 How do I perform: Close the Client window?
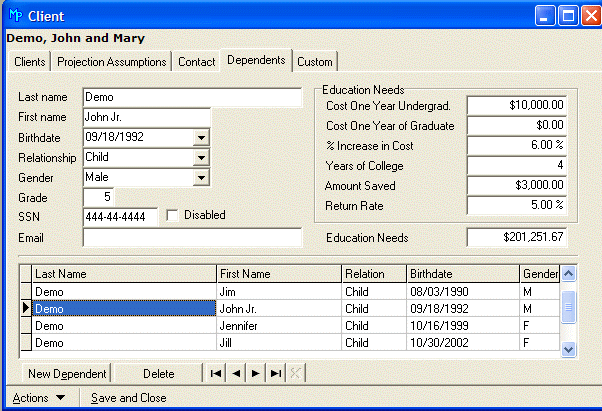[x=591, y=16]
